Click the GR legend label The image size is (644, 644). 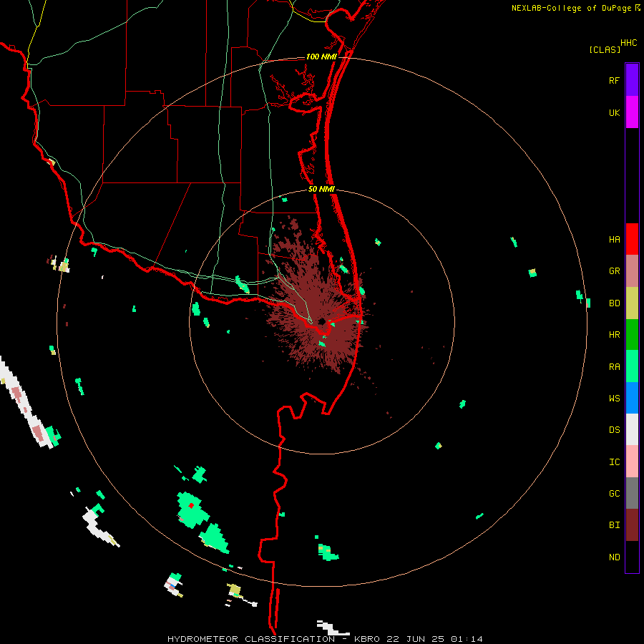click(x=614, y=271)
